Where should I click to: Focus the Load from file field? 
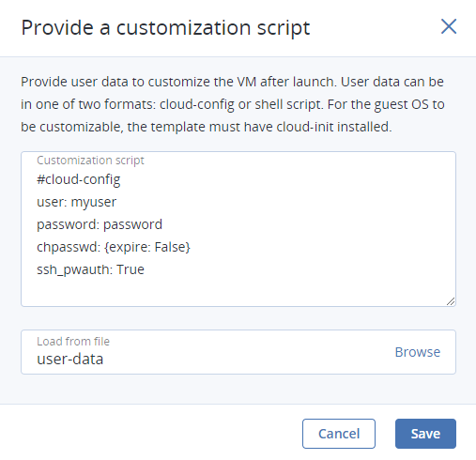[x=238, y=352]
